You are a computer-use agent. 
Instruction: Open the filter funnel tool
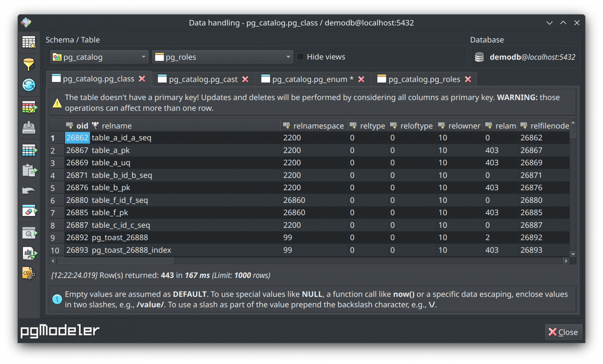pos(29,65)
